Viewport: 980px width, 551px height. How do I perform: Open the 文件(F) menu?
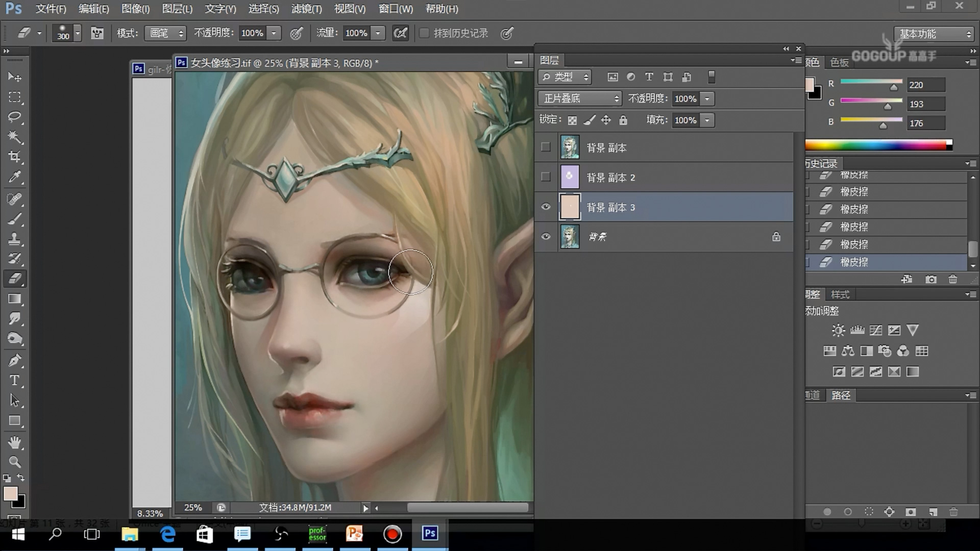click(x=51, y=9)
